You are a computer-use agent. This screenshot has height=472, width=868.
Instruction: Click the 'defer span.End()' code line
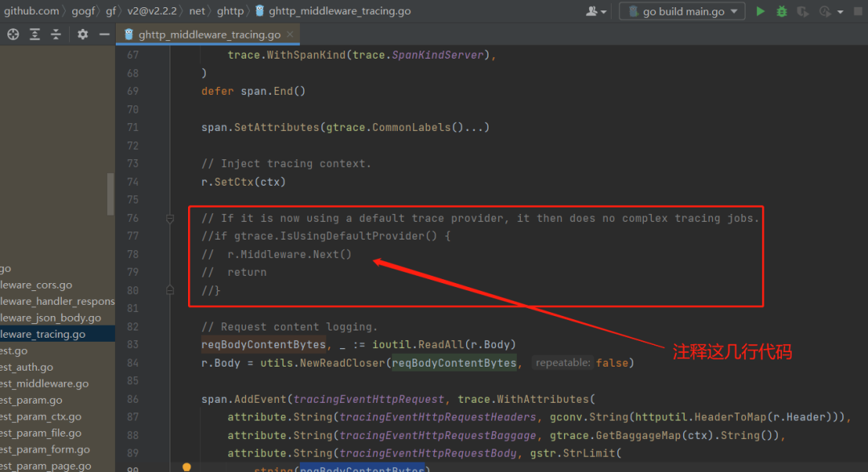253,91
